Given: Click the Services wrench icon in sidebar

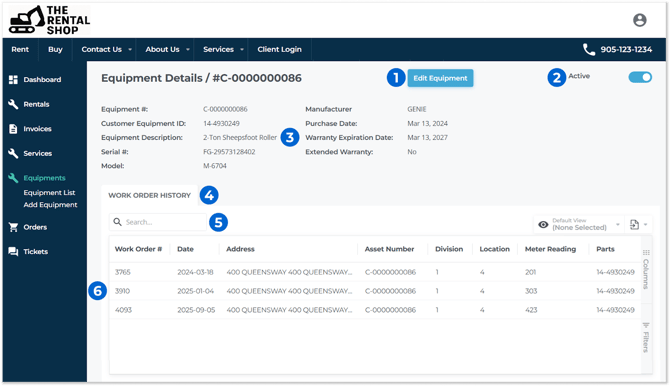Looking at the screenshot, I should 13,153.
